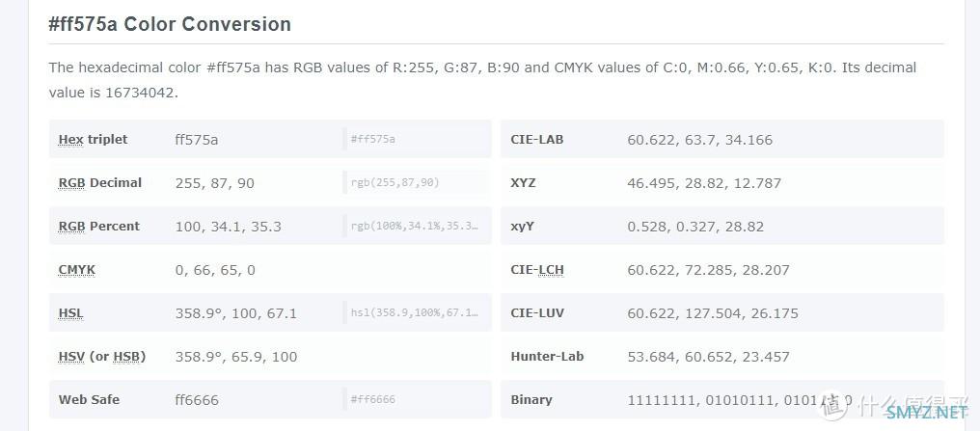Select the rgb(255,87,90) code field
Viewport: 980px width, 431px height.
(x=415, y=182)
